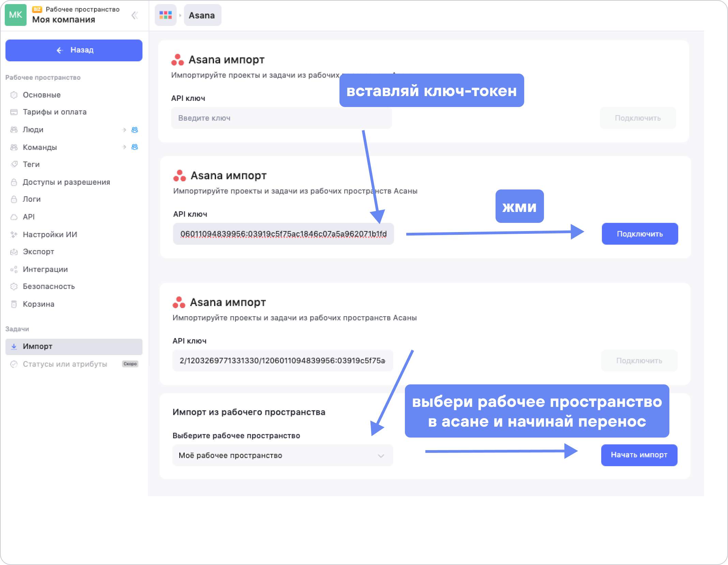The height and width of the screenshot is (565, 728).
Task: Click disabled Подключить button in third card
Action: (x=639, y=361)
